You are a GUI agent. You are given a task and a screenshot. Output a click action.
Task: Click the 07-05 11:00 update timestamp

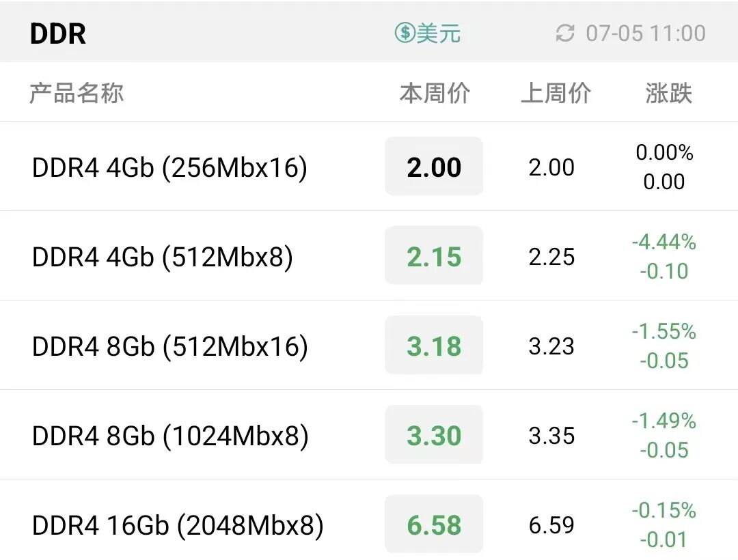(x=646, y=33)
